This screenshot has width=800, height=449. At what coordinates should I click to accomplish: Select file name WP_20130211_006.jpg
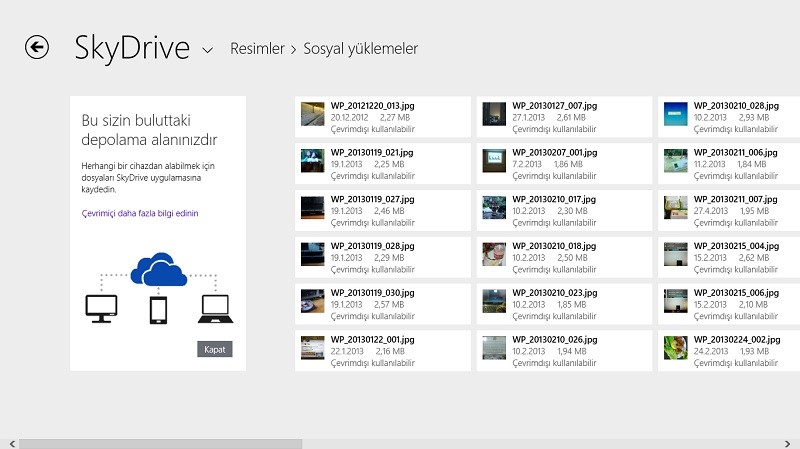[736, 153]
